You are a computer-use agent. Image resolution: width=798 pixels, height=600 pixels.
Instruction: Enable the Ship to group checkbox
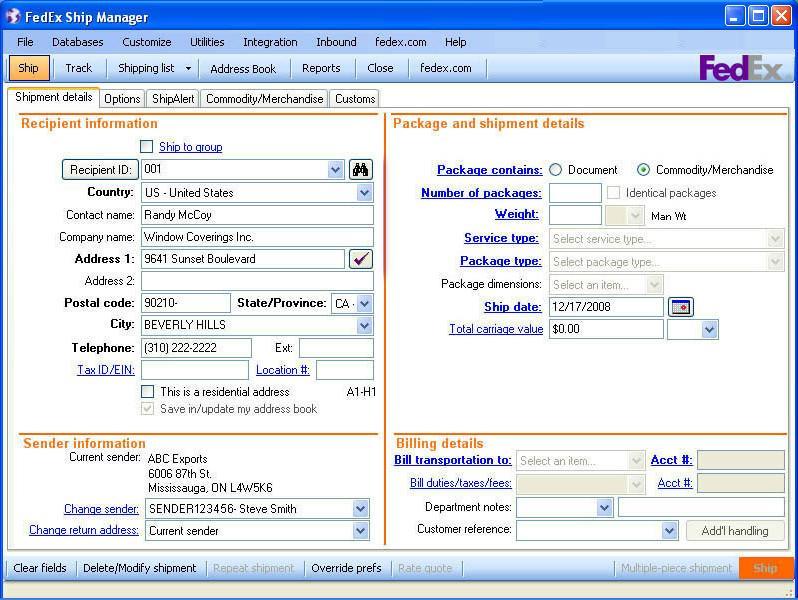click(147, 147)
